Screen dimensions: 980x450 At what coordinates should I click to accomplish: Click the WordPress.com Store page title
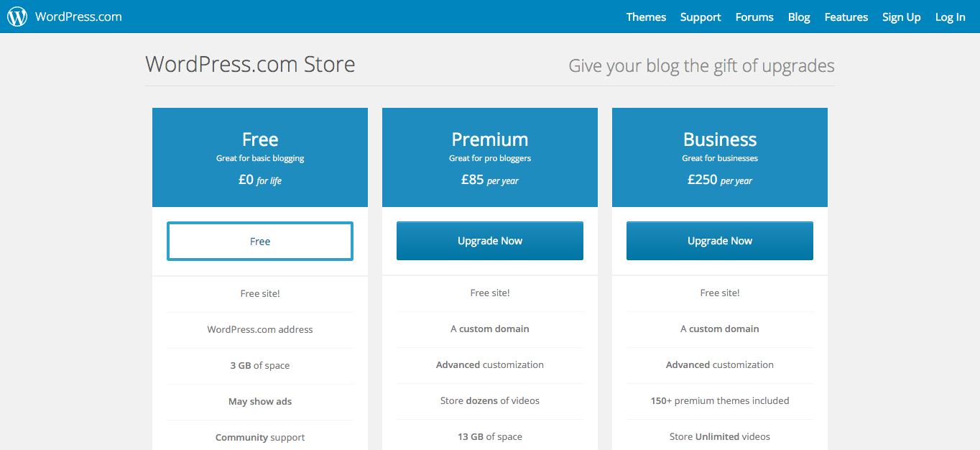click(x=250, y=64)
